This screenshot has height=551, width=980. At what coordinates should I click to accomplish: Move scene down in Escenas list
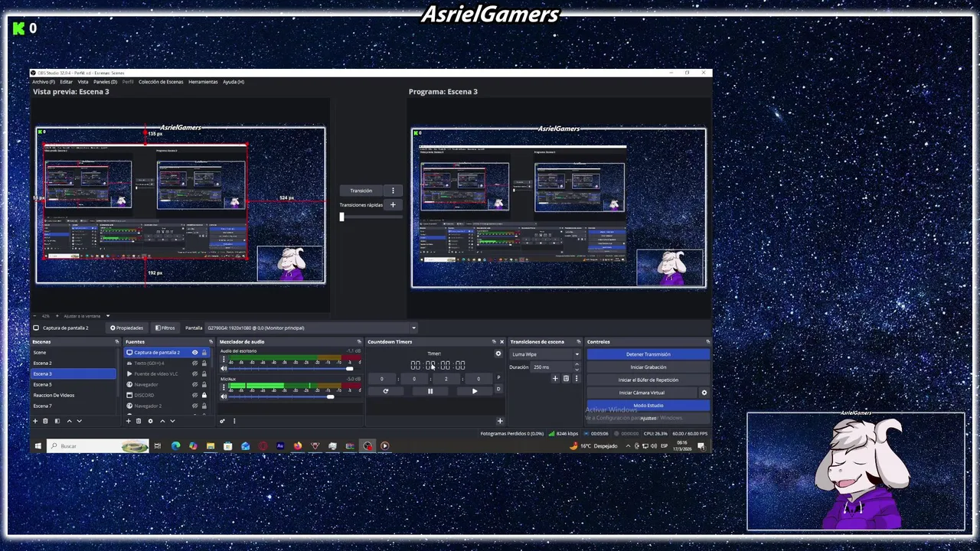80,421
